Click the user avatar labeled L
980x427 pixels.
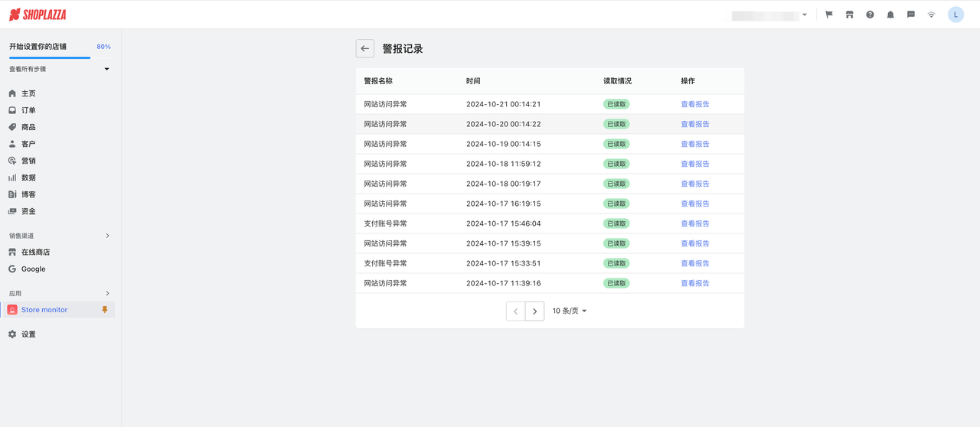click(955, 15)
